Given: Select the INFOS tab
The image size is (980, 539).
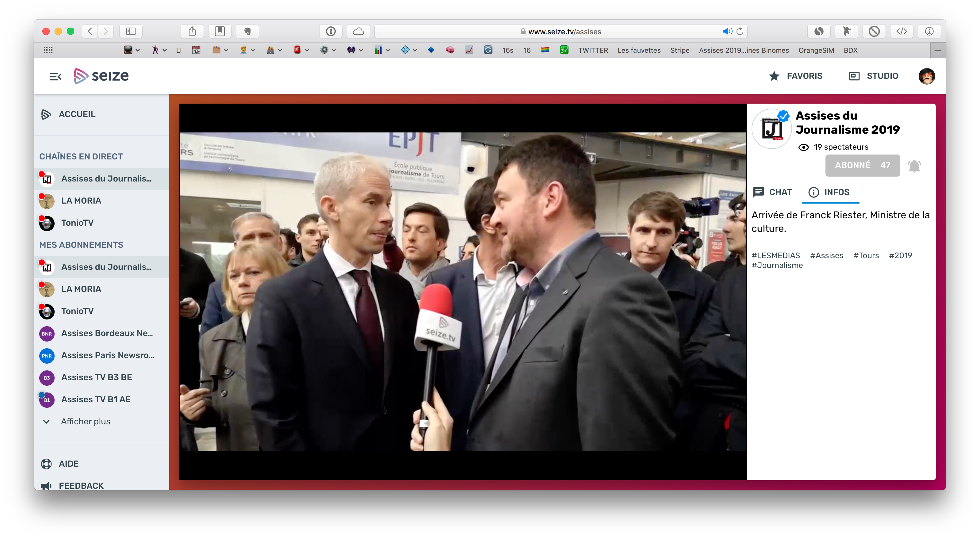Looking at the screenshot, I should 829,192.
